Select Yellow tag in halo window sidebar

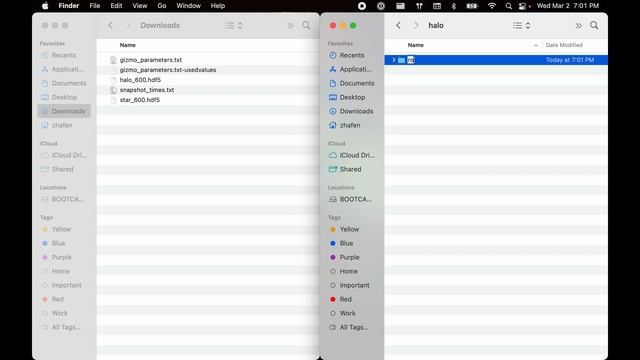click(344, 229)
